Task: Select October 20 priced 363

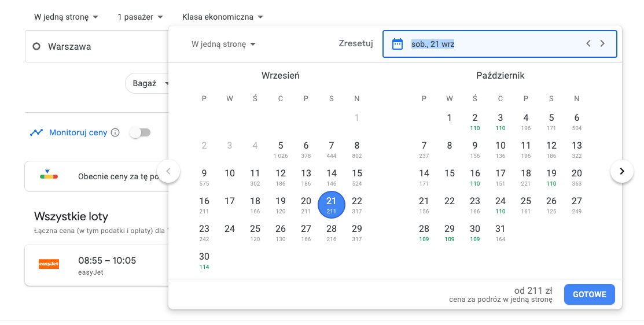Action: (x=577, y=178)
